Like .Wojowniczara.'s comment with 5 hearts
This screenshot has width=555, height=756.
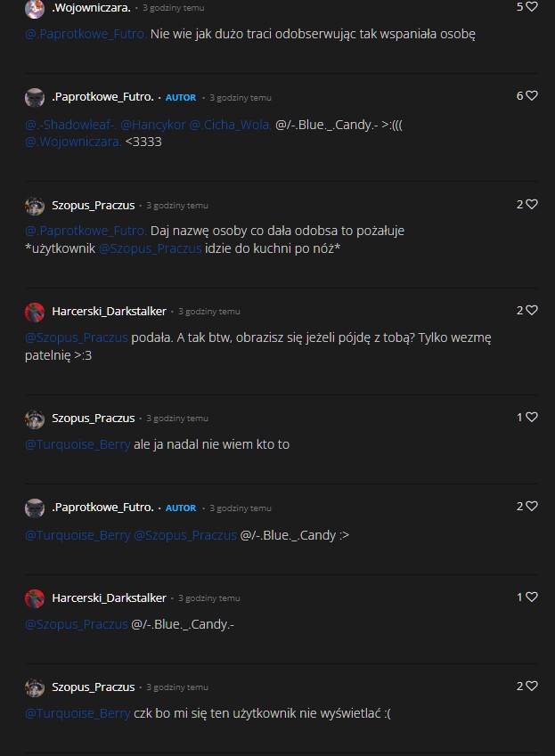[531, 7]
